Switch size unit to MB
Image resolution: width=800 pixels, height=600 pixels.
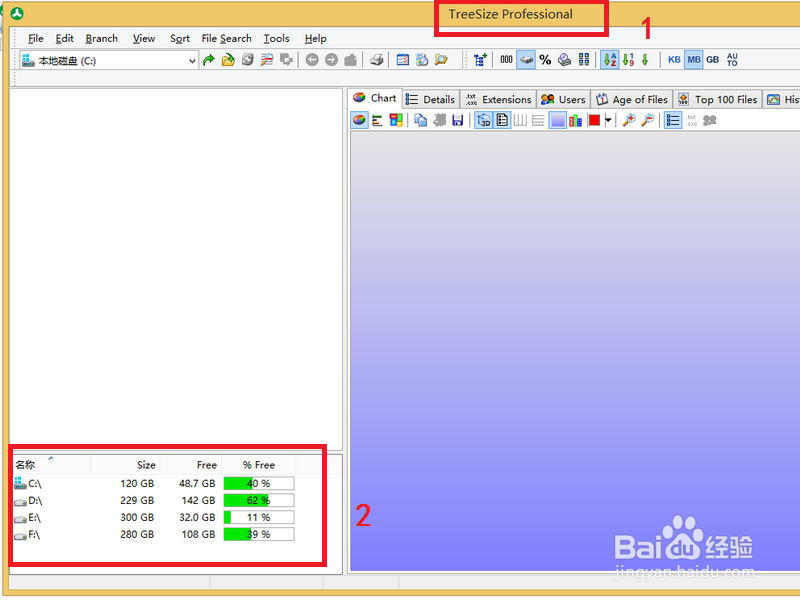(x=694, y=60)
